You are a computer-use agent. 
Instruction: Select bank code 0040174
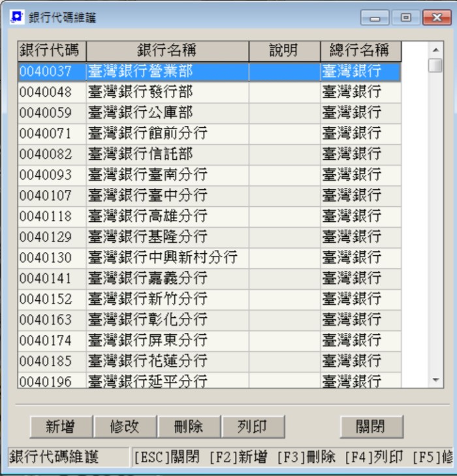(x=52, y=341)
